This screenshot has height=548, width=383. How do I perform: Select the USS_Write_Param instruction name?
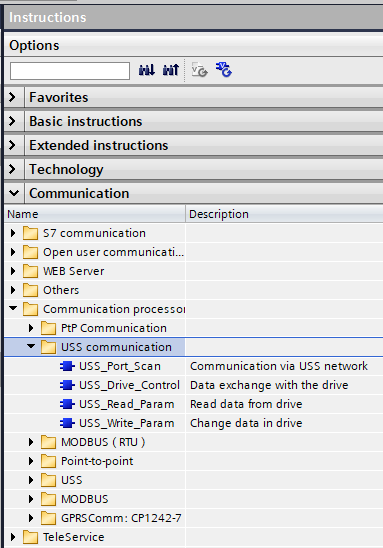127,423
